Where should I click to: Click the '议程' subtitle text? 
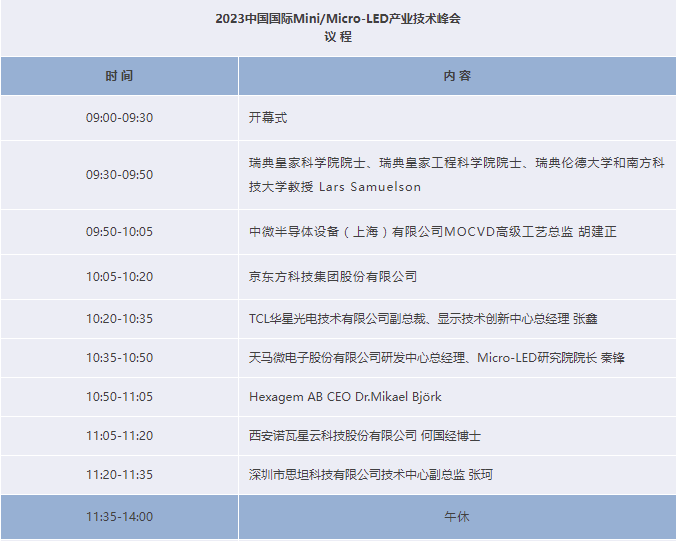coord(338,37)
